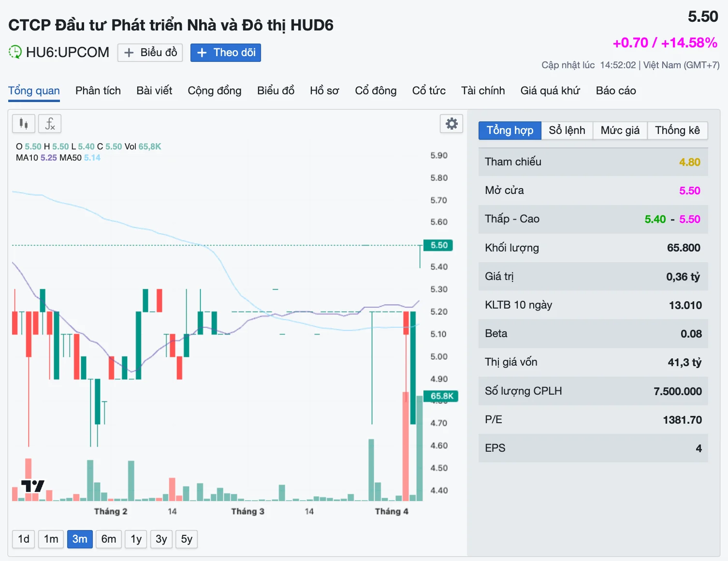Viewport: 728px width, 561px height.
Task: Set chart range to 5y
Action: pyautogui.click(x=187, y=539)
